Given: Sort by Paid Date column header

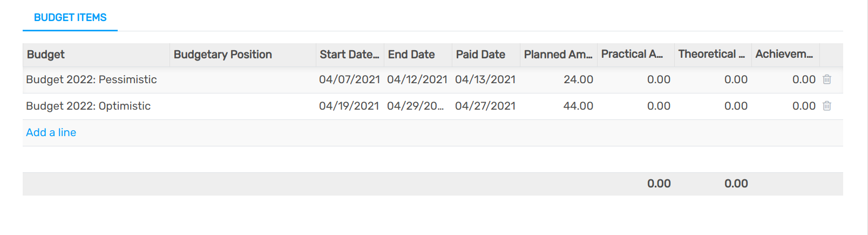Looking at the screenshot, I should 480,55.
